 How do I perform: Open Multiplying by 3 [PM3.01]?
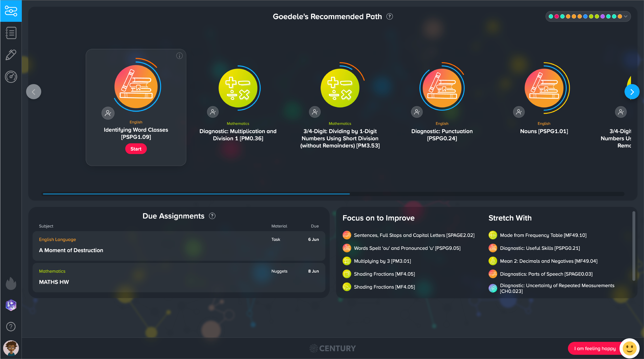coord(377,261)
